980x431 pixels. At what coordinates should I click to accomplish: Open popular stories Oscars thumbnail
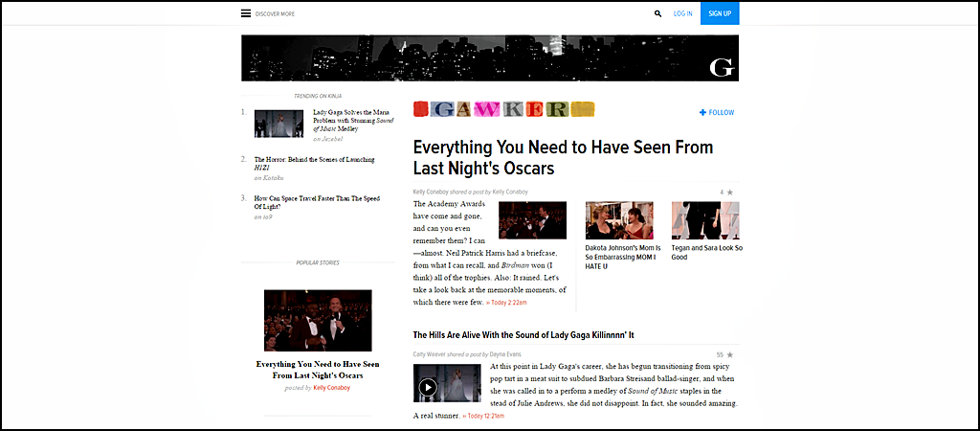point(318,320)
